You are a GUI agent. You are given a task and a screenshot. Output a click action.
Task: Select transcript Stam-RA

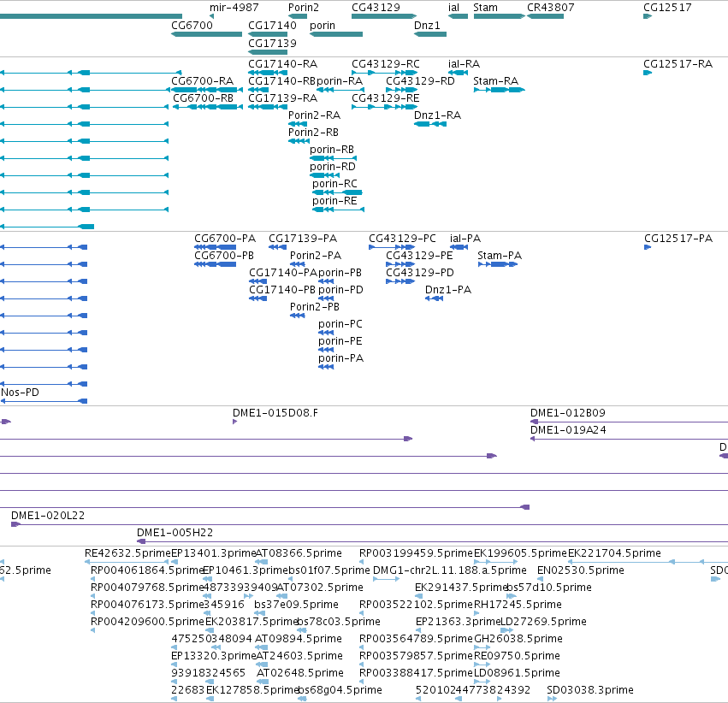pyautogui.click(x=499, y=90)
